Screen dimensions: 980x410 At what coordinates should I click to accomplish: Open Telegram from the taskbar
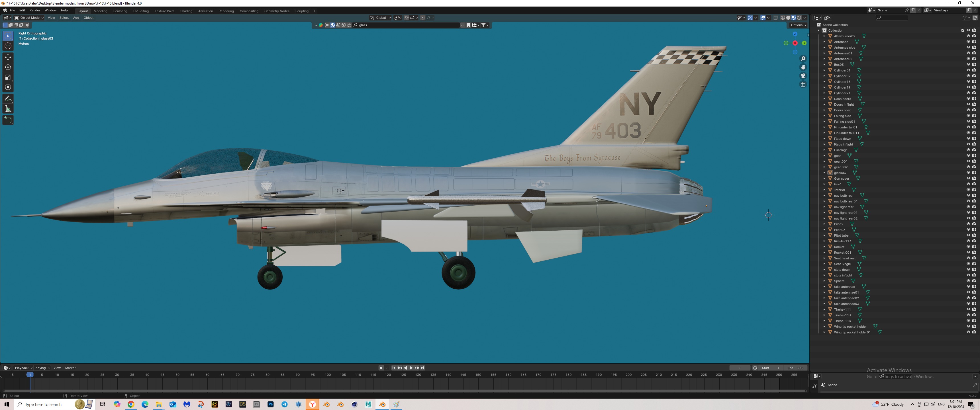click(285, 404)
